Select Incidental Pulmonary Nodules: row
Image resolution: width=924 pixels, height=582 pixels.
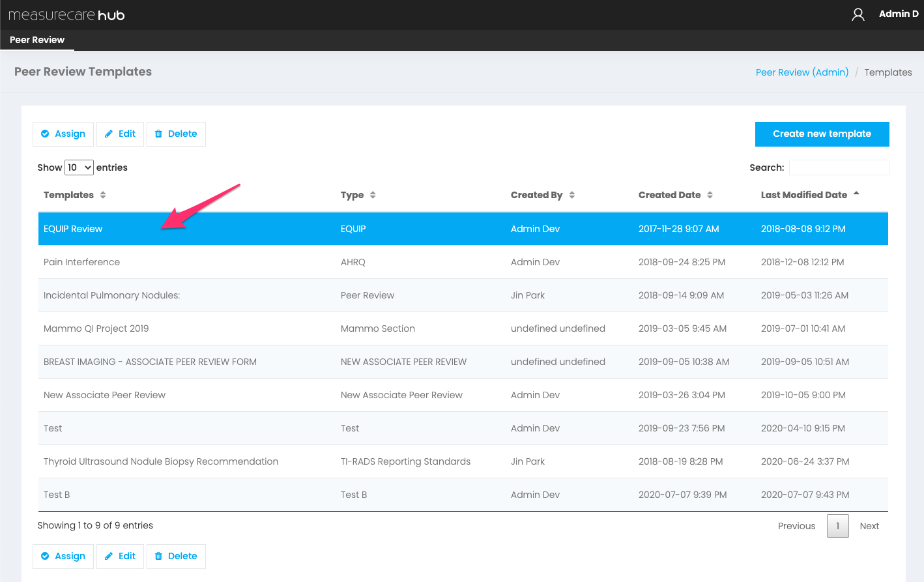pyautogui.click(x=463, y=295)
